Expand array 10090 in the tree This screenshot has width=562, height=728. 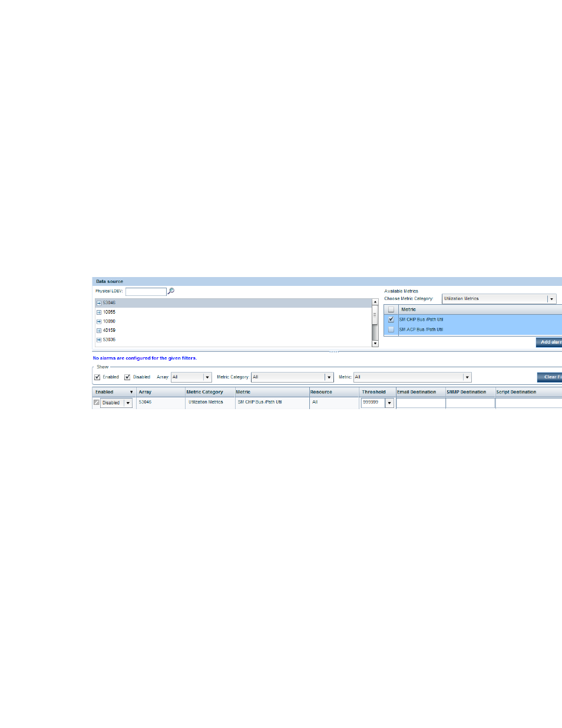(x=99, y=322)
